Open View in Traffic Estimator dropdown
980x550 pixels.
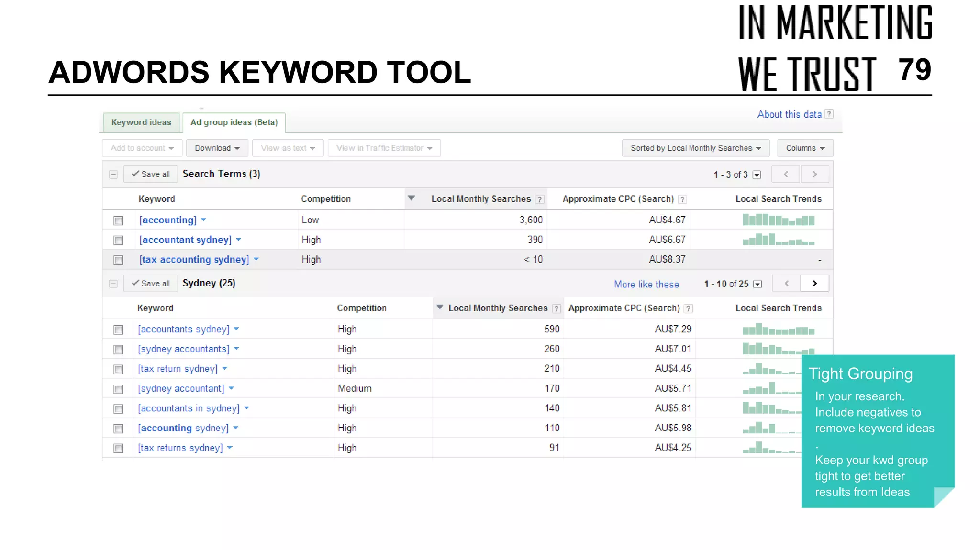point(384,148)
